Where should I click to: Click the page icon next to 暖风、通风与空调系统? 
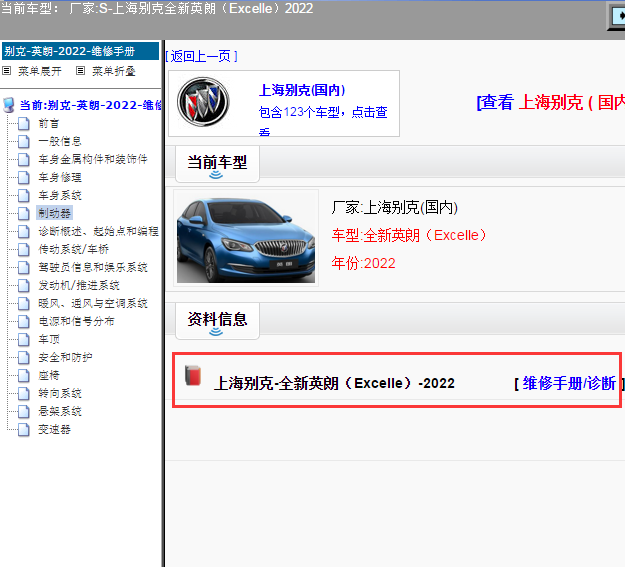[24, 303]
